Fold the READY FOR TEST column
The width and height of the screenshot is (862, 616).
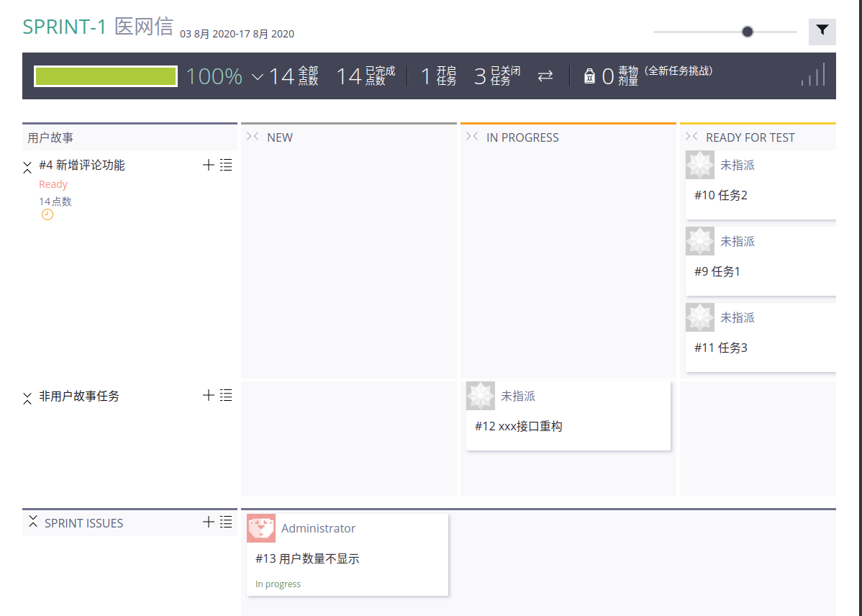click(691, 137)
